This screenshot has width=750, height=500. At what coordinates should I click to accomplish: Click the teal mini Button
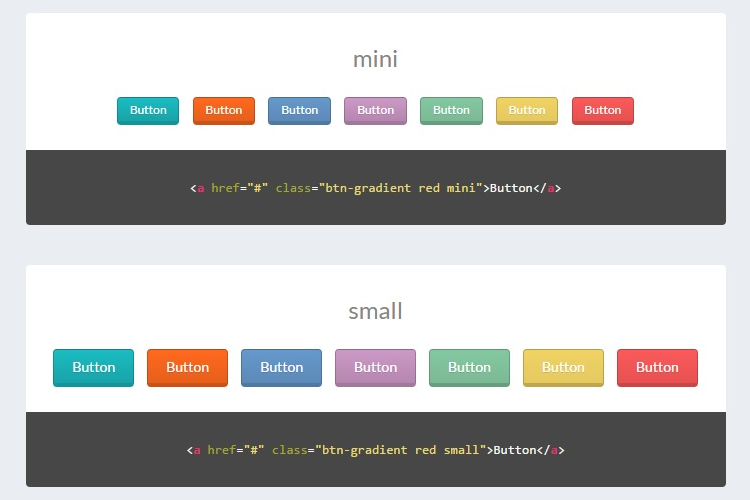click(148, 110)
